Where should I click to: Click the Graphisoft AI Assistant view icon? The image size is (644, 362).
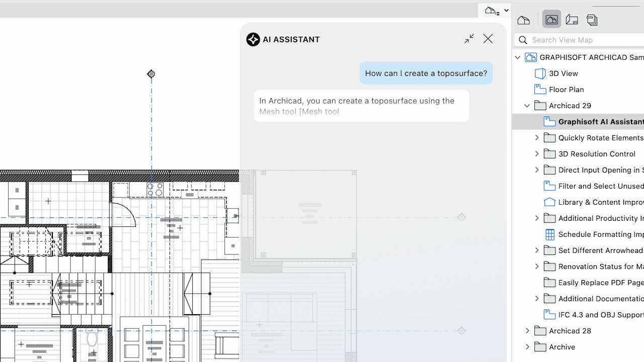coord(550,122)
